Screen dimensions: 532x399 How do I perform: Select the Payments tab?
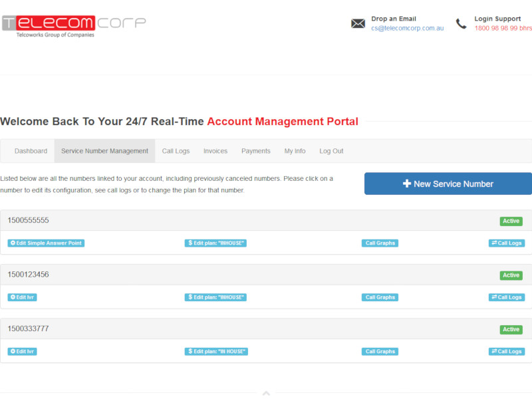256,151
